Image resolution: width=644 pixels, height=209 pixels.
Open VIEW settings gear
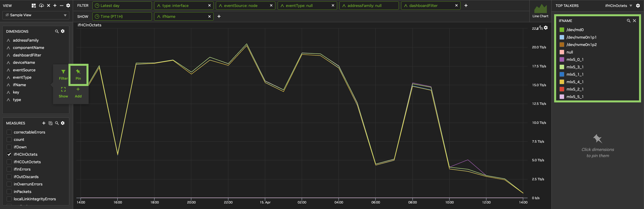[x=68, y=6]
